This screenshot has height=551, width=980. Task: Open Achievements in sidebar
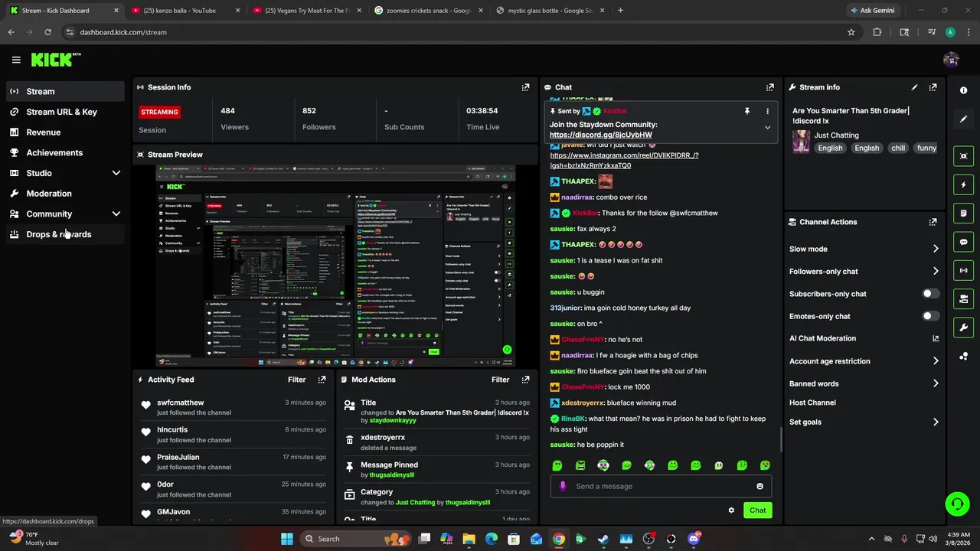(x=65, y=152)
